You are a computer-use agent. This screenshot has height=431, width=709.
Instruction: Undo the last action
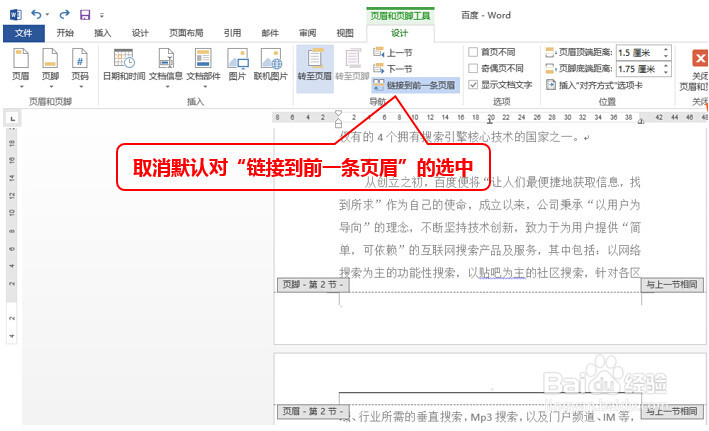[x=36, y=14]
